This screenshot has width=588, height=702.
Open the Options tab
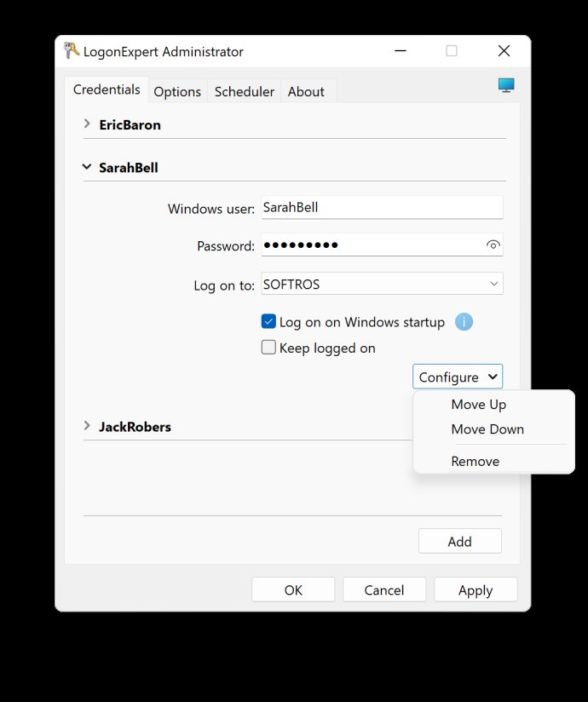[177, 92]
